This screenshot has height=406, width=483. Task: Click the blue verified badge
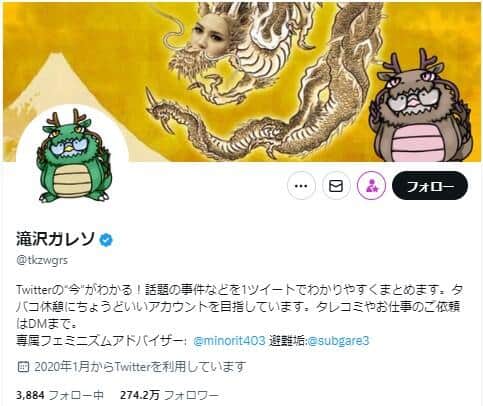(x=106, y=240)
